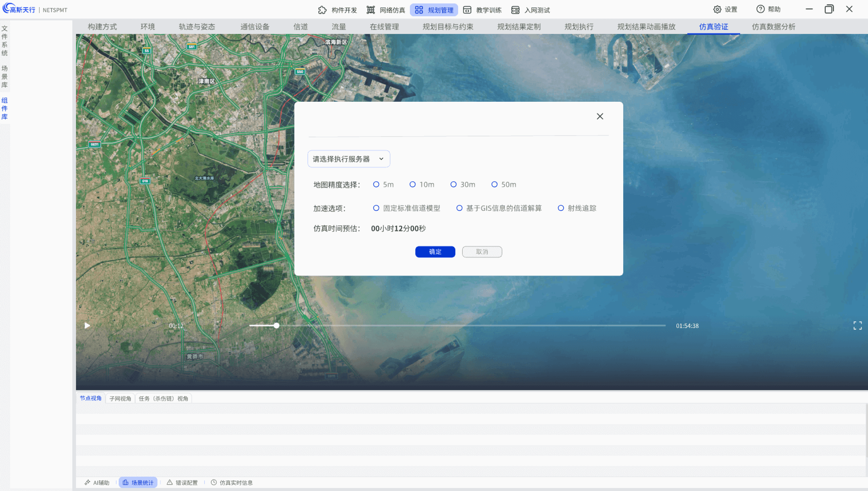The width and height of the screenshot is (868, 491).
Task: Click the 取消 cancel button
Action: click(482, 252)
